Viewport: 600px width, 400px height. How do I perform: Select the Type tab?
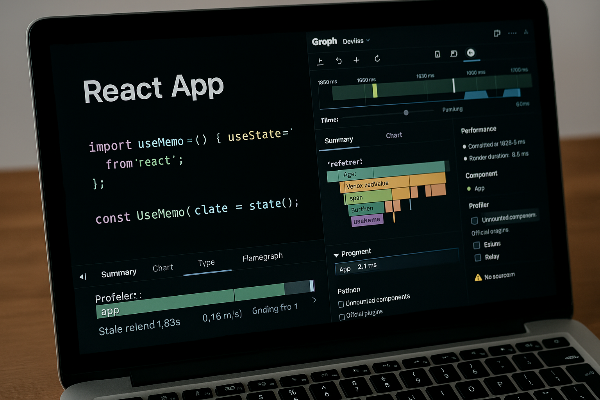tap(206, 263)
